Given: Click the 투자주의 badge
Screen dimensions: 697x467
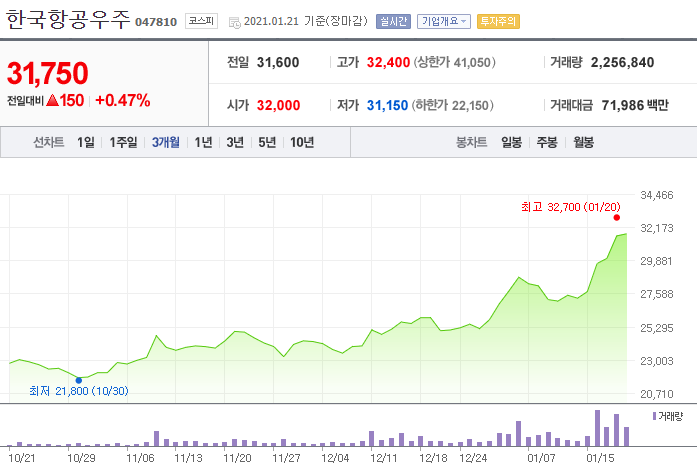Looking at the screenshot, I should 498,21.
